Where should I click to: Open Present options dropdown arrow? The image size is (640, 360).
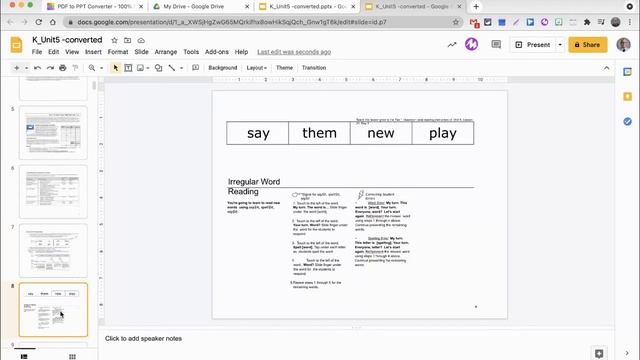pos(560,45)
